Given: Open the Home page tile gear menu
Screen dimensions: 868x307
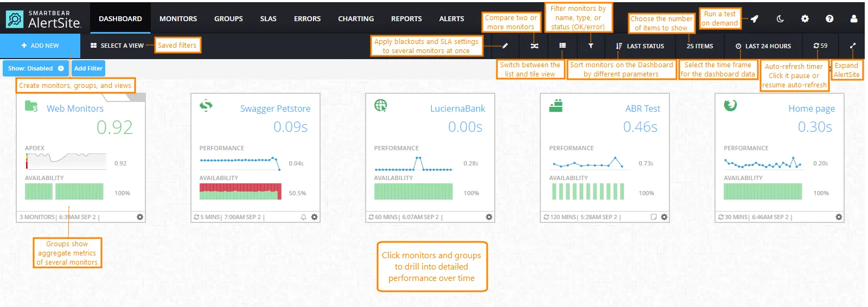Looking at the screenshot, I should [839, 217].
